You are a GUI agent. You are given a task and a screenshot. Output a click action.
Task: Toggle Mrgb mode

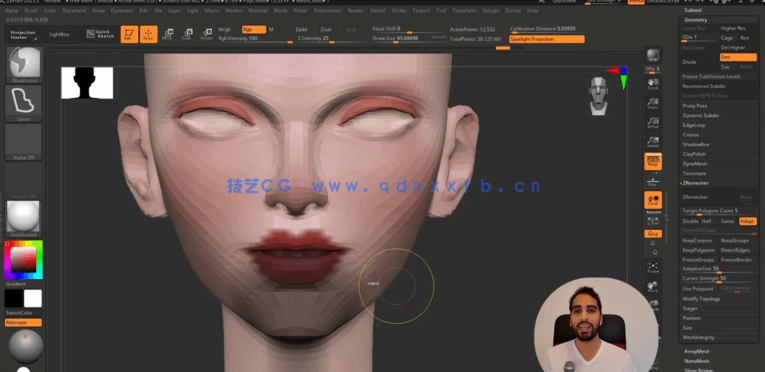coord(225,29)
